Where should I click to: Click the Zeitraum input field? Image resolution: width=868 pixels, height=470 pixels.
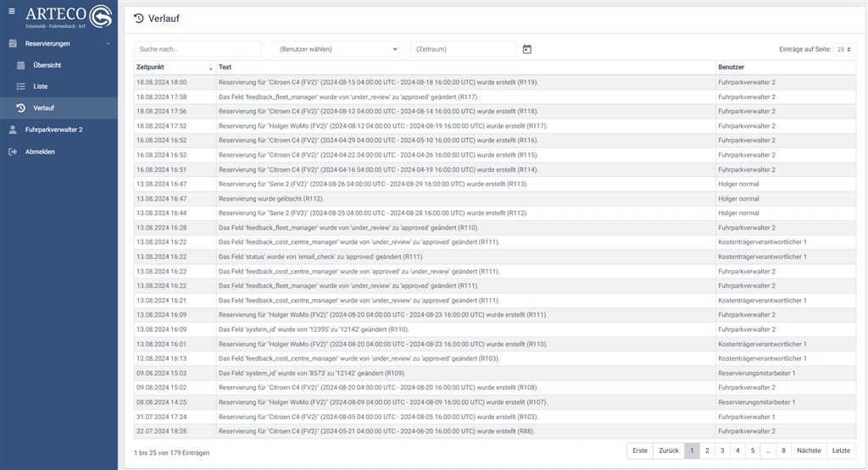tap(464, 49)
